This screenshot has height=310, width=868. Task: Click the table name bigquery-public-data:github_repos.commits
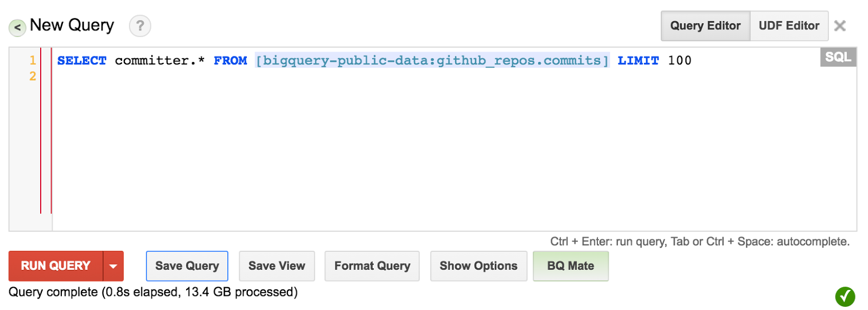[432, 60]
